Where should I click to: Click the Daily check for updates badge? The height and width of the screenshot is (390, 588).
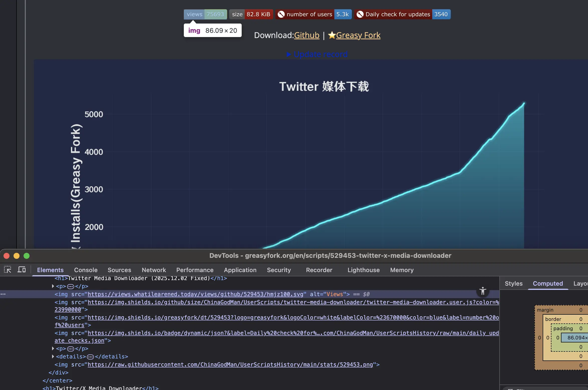402,14
